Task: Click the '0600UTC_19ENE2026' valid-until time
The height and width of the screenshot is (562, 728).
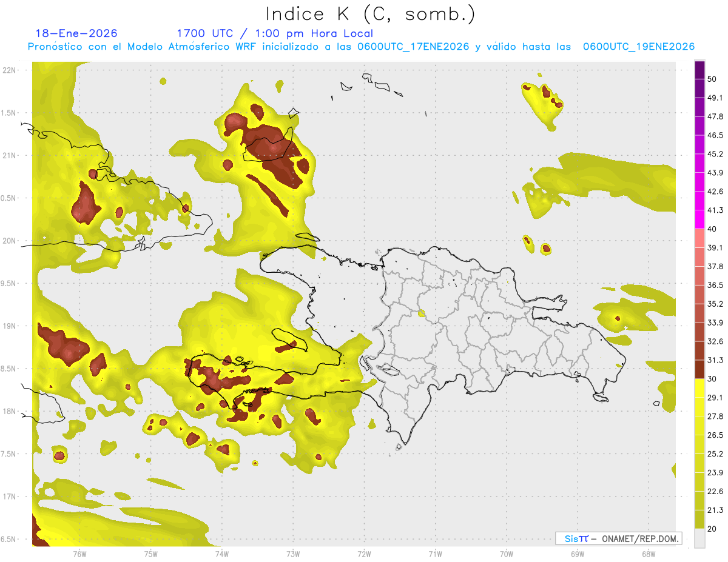Action: pos(639,47)
